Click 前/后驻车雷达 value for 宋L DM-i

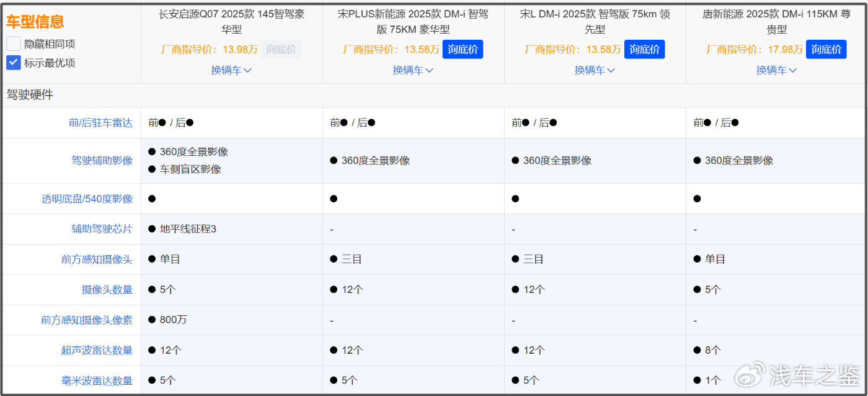coord(534,123)
